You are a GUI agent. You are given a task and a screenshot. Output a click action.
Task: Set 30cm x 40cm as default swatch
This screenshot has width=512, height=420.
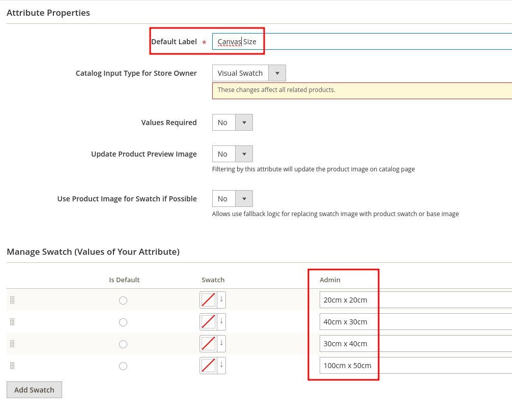123,344
